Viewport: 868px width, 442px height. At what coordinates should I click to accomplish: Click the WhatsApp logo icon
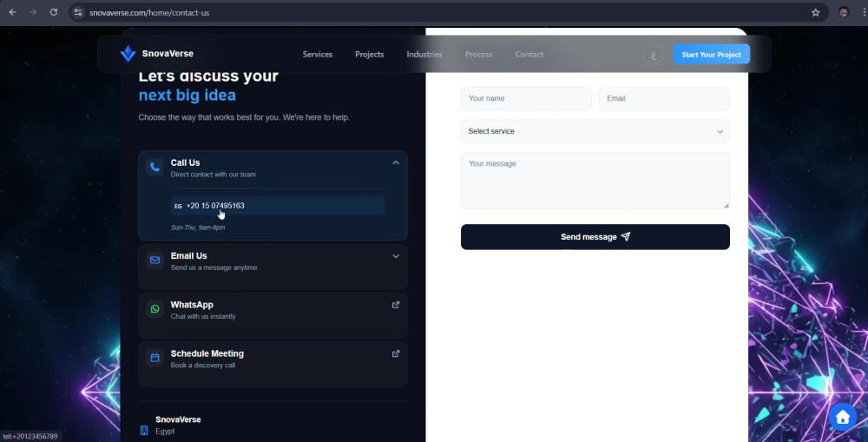click(x=155, y=308)
